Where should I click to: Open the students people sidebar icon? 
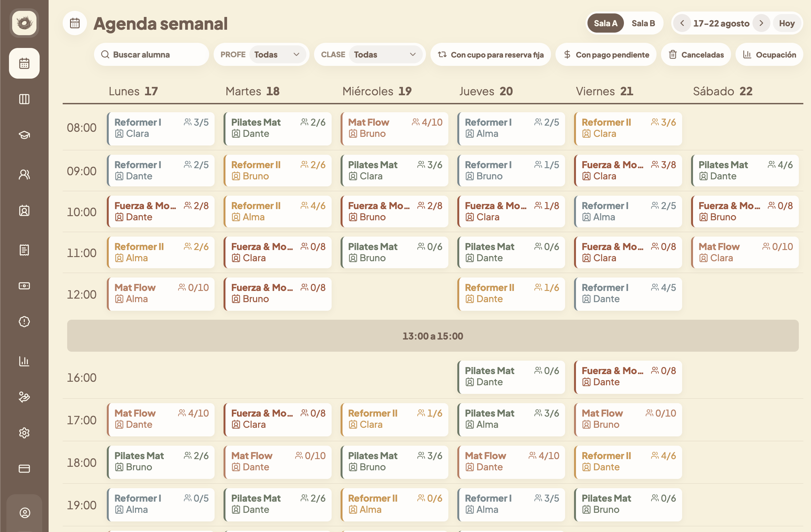pos(24,174)
